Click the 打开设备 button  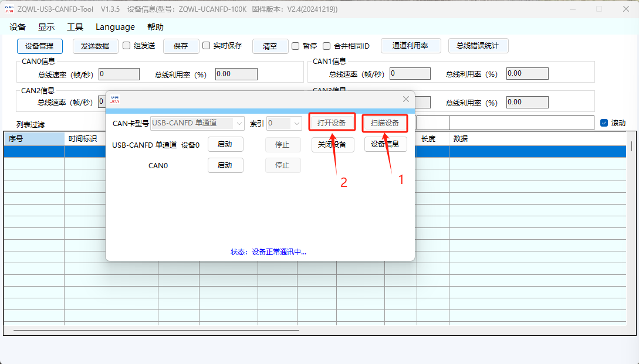coord(332,123)
